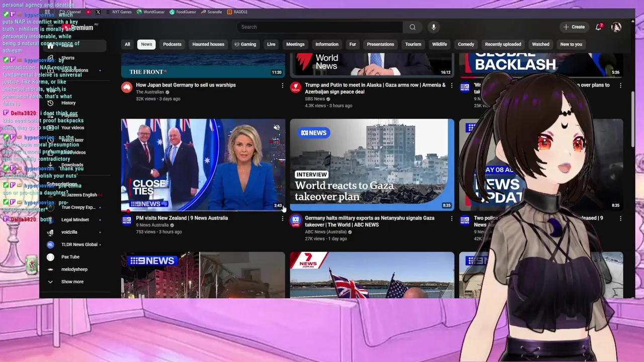Open the SBS News channel avatar
Image resolution: width=644 pixels, height=362 pixels.
point(296,87)
